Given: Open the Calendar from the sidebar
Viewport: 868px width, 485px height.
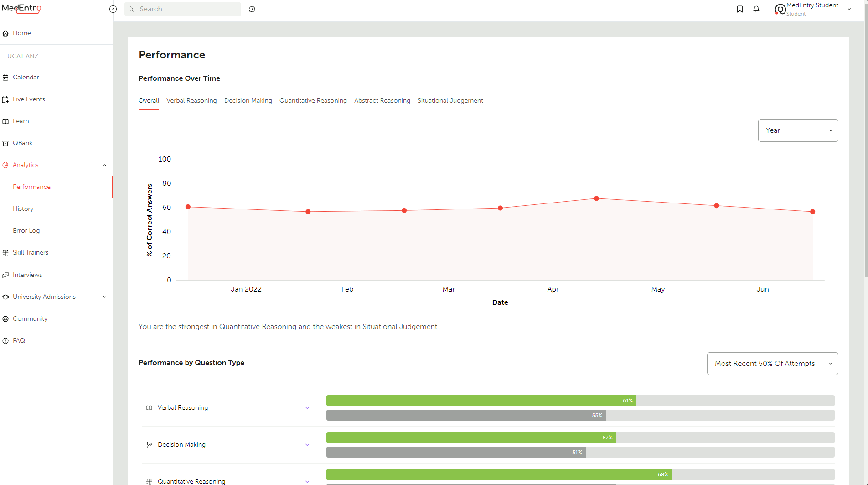Looking at the screenshot, I should (x=26, y=77).
